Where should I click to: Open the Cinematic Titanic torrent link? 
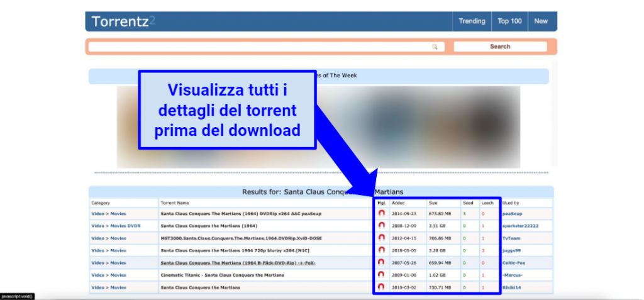(x=222, y=275)
